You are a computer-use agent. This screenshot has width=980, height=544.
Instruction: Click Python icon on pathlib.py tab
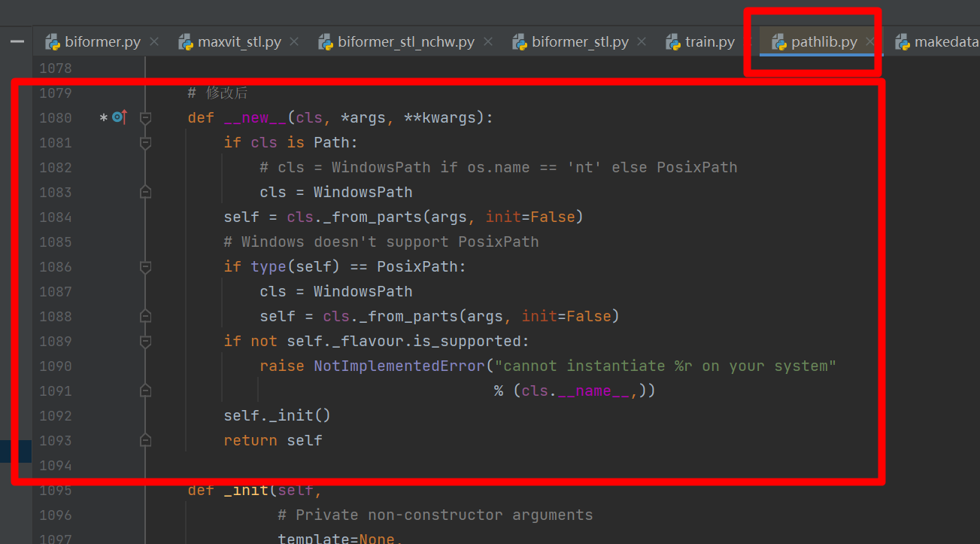point(779,42)
